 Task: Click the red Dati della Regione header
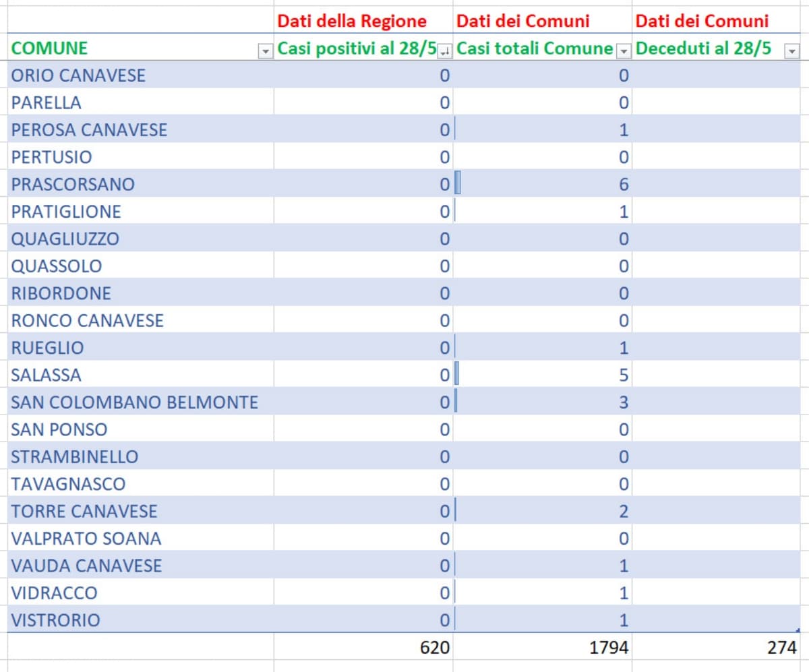[352, 21]
